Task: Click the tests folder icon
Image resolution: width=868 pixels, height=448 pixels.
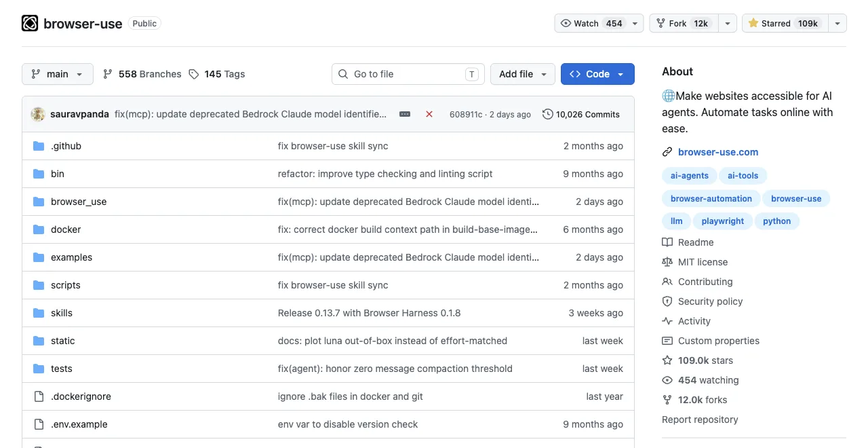Action: pyautogui.click(x=39, y=369)
